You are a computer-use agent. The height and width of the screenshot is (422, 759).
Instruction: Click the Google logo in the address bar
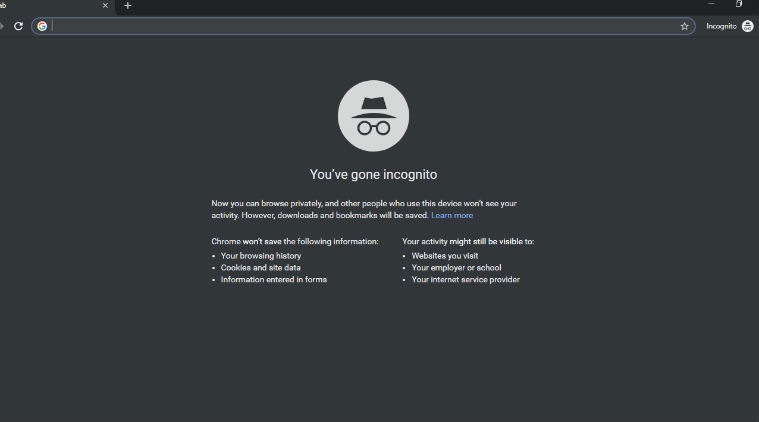(42, 26)
